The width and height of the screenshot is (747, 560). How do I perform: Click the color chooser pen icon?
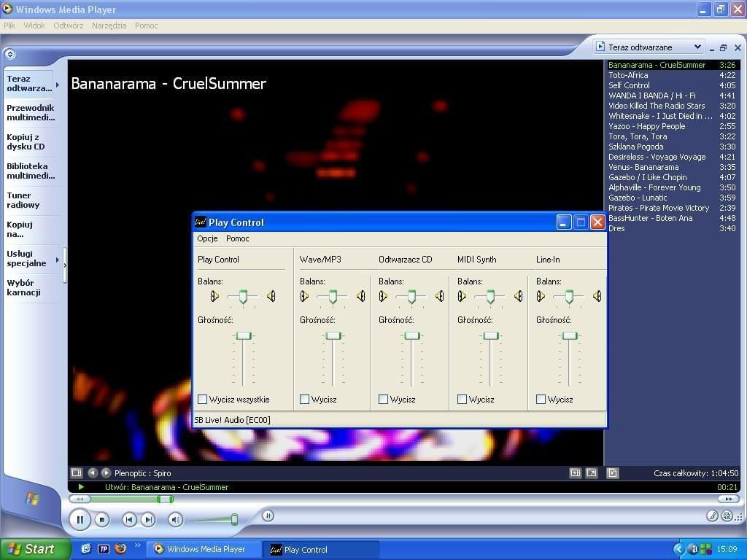tap(712, 516)
